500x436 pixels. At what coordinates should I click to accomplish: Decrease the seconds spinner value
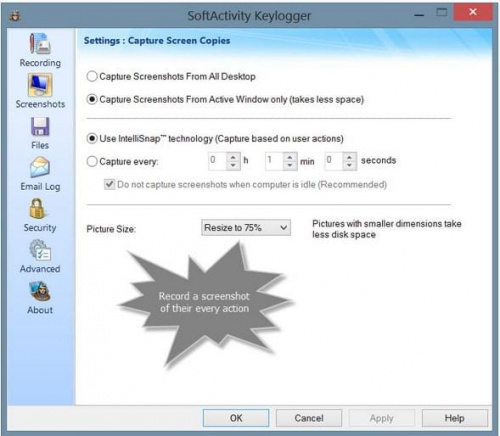point(349,165)
